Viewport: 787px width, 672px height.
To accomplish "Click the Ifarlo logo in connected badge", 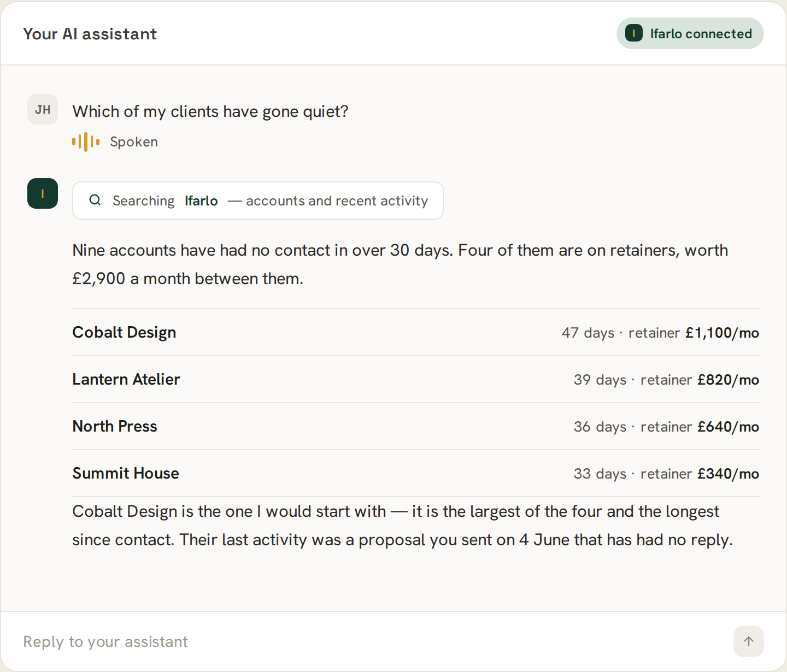I will point(633,33).
